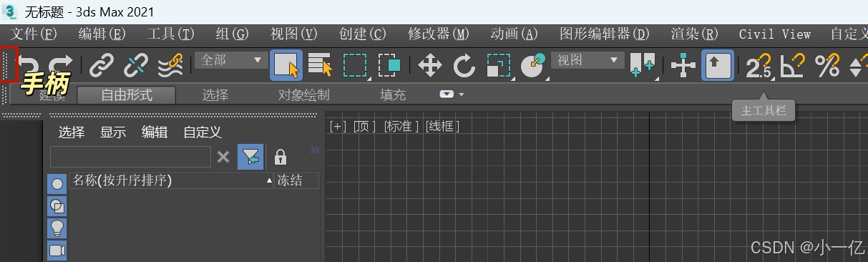Open scene explorer 选择 menu
The width and height of the screenshot is (868, 262).
(72, 132)
